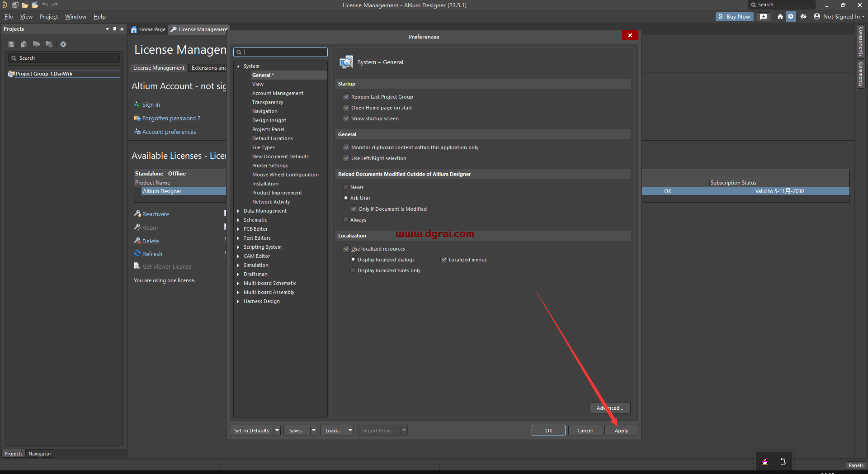Open the Set To Defaults dropdown arrow

[x=277, y=431]
